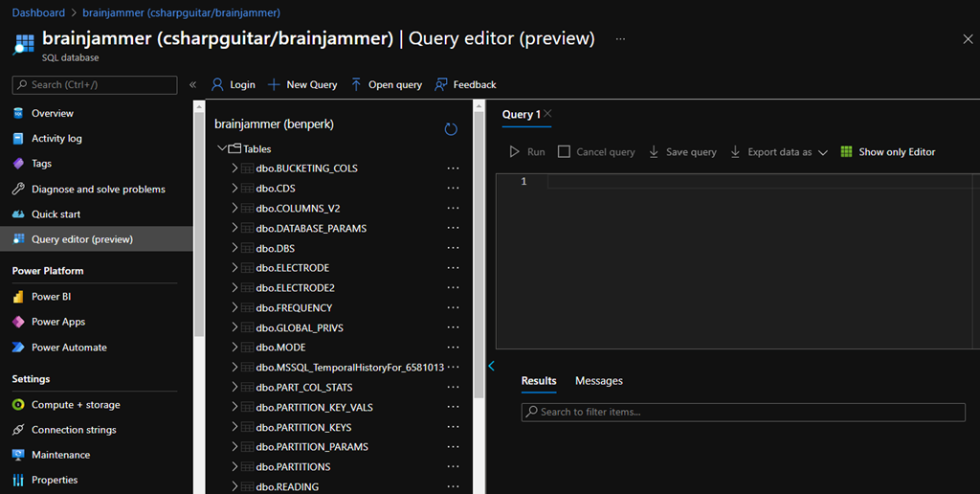Click the Open query upload icon

356,84
